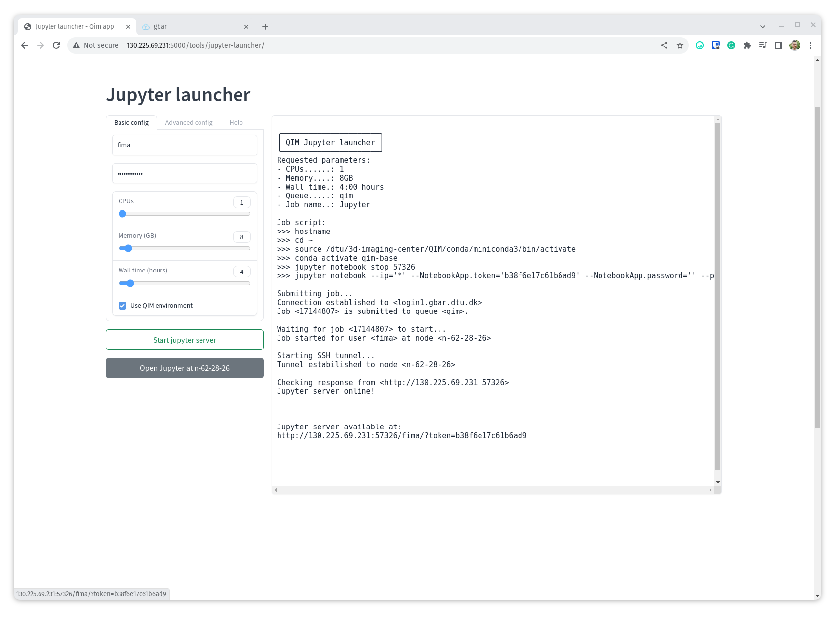Open the blue bookmark extension icon
840x621 pixels.
[x=716, y=45]
